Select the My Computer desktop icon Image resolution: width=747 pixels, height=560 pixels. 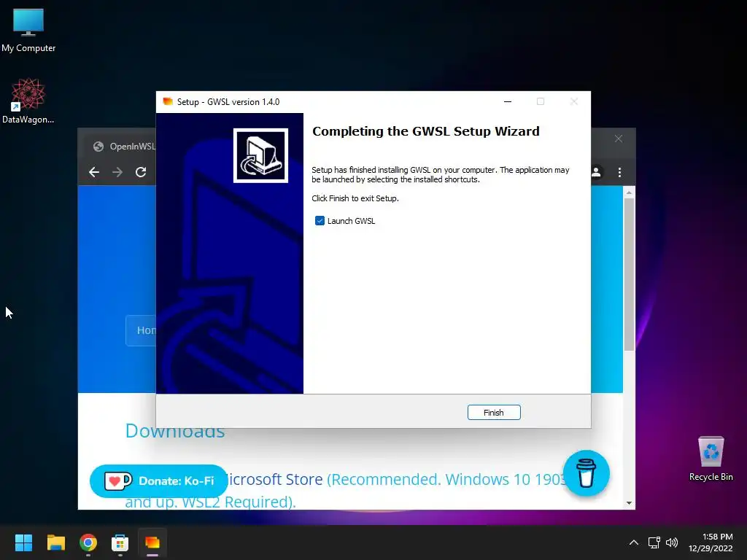(x=28, y=31)
